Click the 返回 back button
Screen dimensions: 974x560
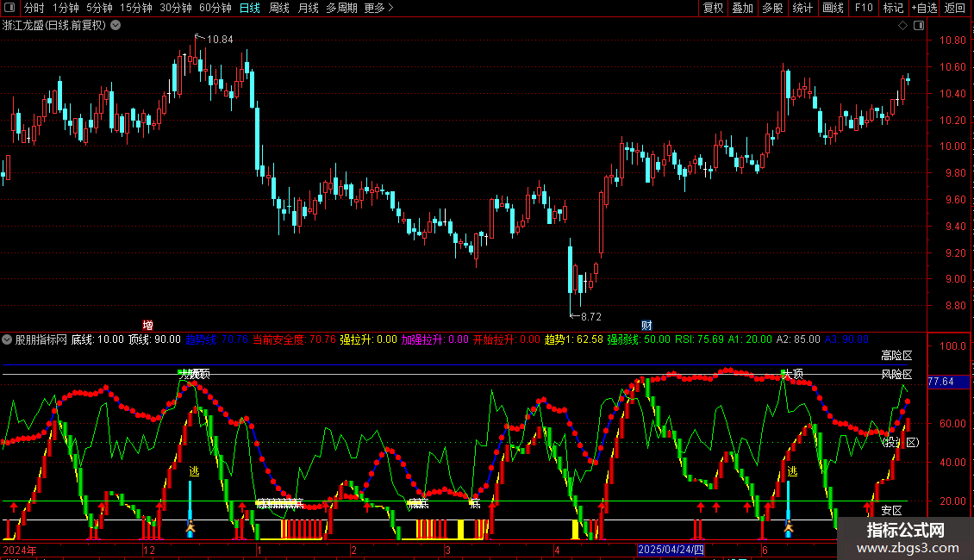[x=955, y=8]
